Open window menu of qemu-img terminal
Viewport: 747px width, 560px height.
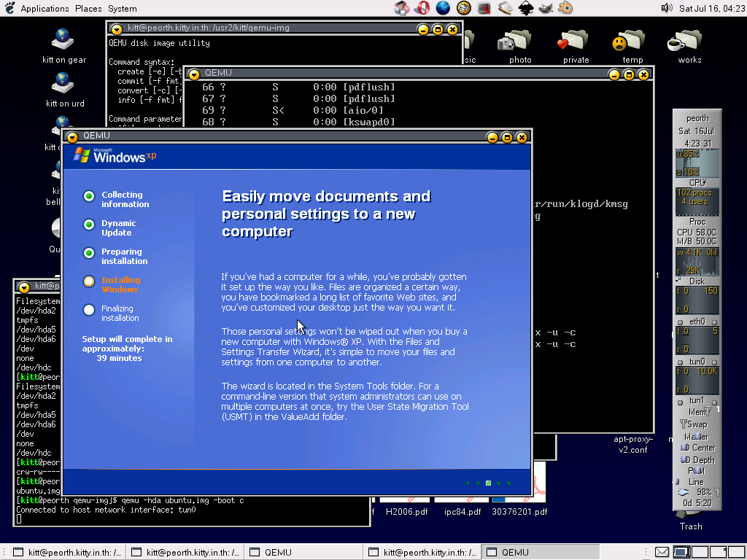tap(116, 29)
